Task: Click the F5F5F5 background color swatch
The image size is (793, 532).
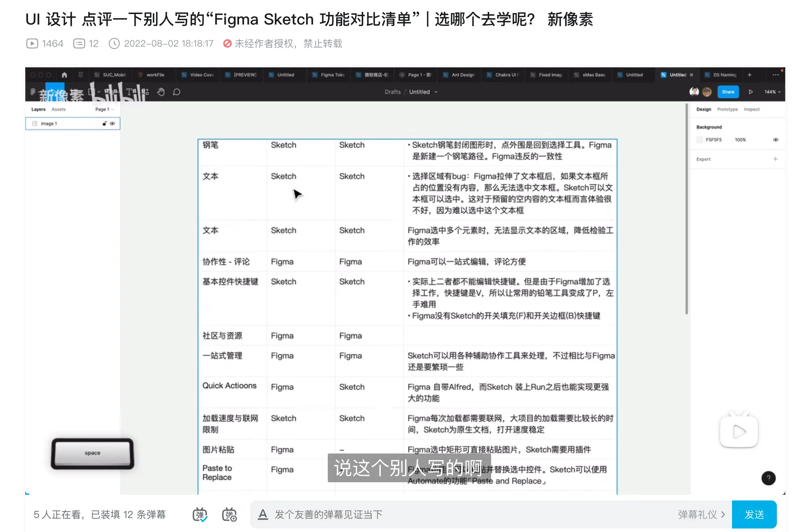Action: click(700, 139)
